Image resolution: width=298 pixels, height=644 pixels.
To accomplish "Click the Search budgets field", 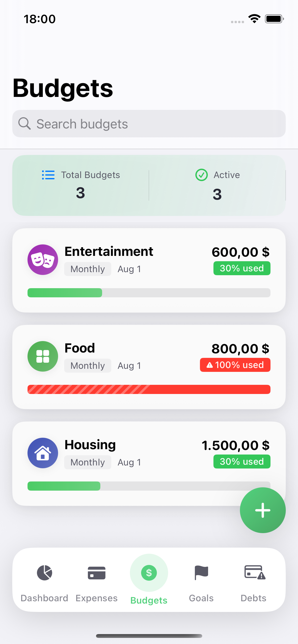I will pyautogui.click(x=153, y=124).
